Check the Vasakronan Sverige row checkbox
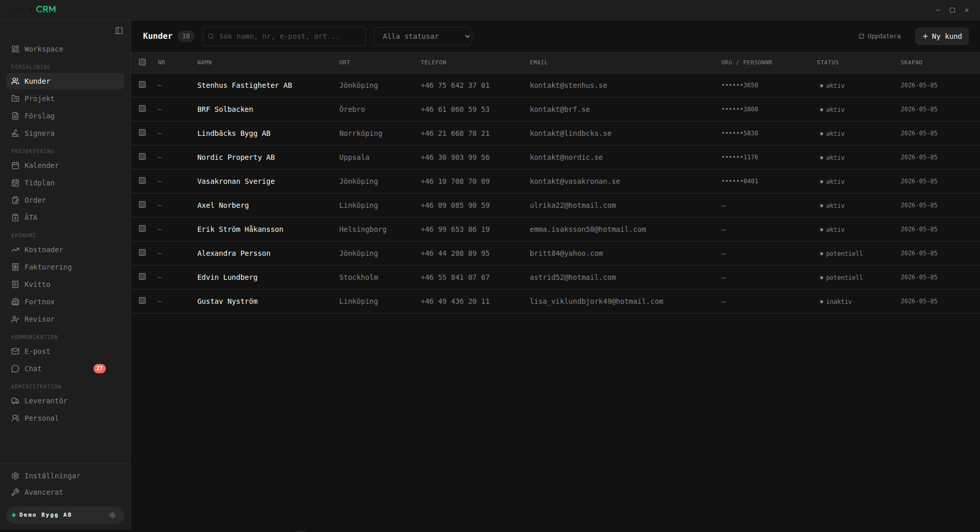 click(143, 181)
